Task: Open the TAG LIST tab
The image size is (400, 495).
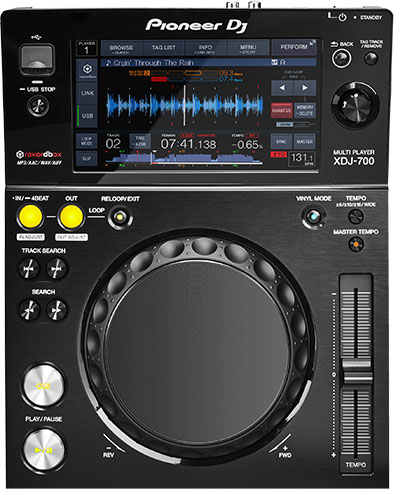Action: 163,48
